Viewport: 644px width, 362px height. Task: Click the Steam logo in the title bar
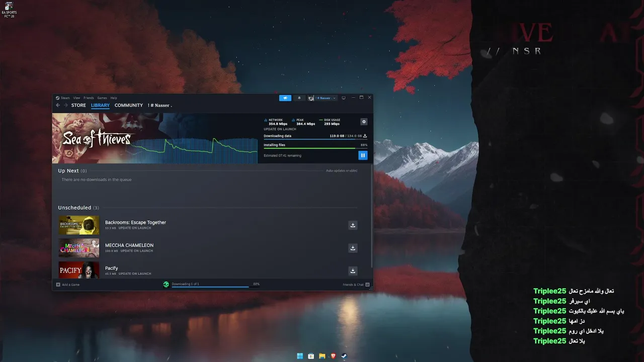point(57,98)
